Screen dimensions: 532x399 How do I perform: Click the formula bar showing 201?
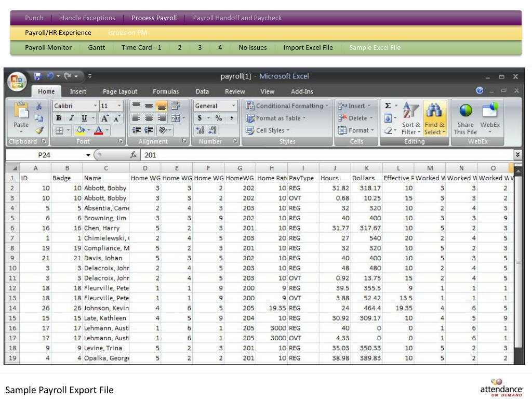[x=327, y=155]
